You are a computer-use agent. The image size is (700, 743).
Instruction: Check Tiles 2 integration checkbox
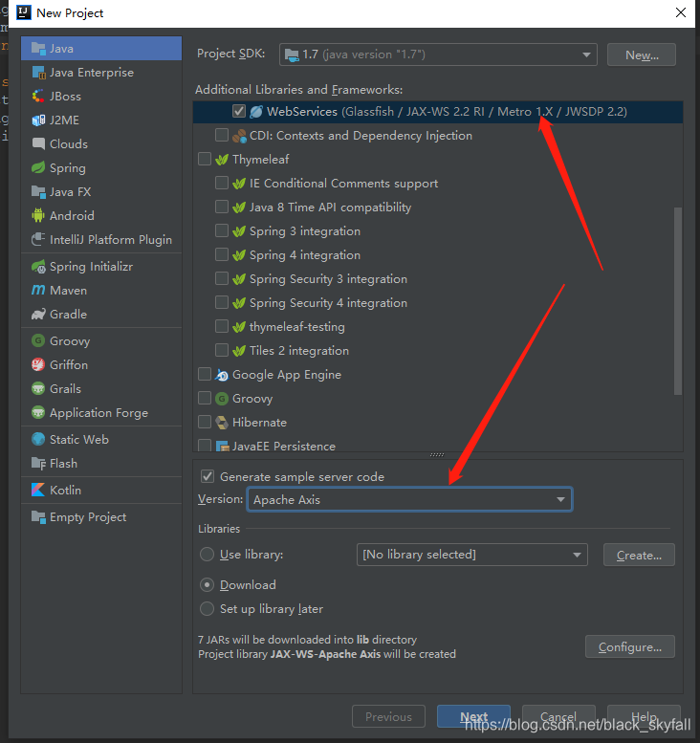tap(221, 350)
